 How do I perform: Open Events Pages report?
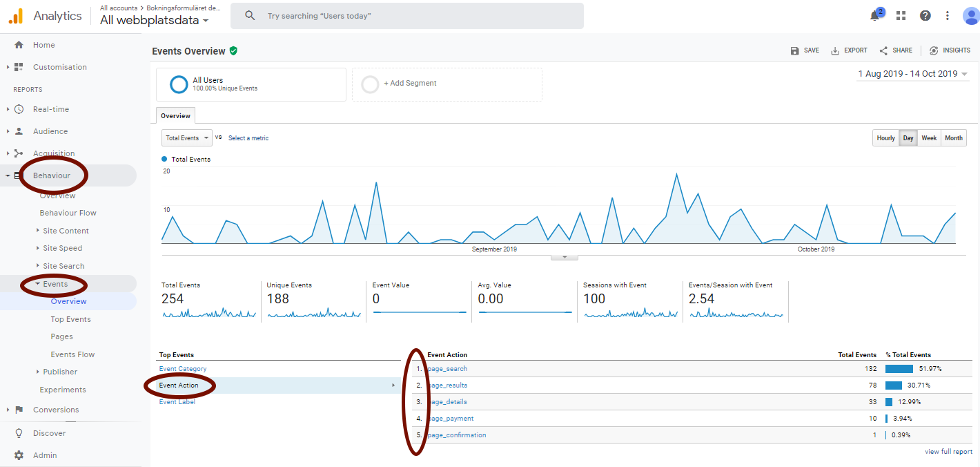61,336
